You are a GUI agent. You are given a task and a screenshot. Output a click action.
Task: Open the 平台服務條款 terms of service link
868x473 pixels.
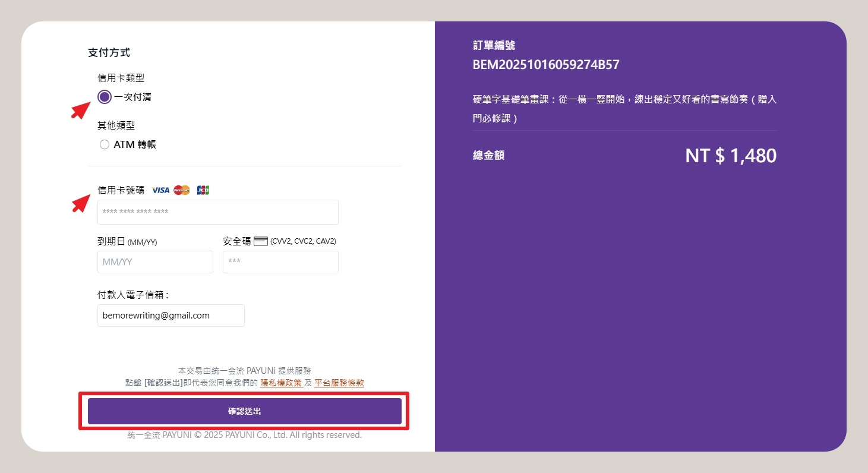[339, 383]
